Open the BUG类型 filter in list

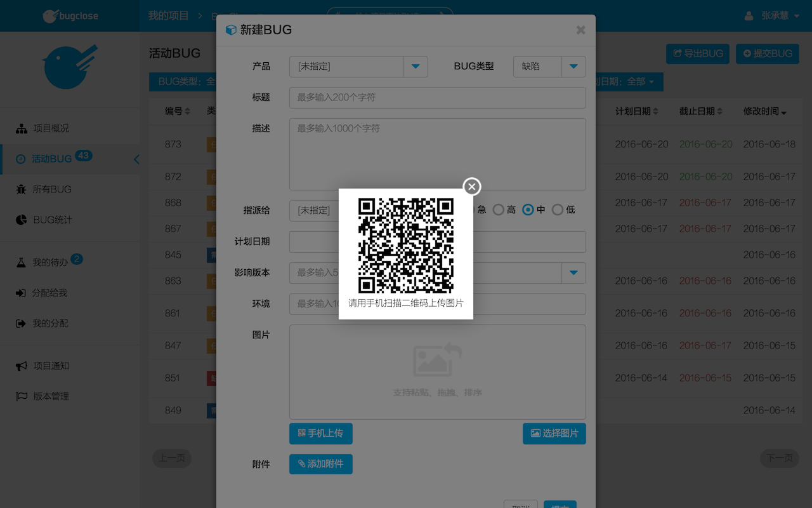click(x=184, y=82)
